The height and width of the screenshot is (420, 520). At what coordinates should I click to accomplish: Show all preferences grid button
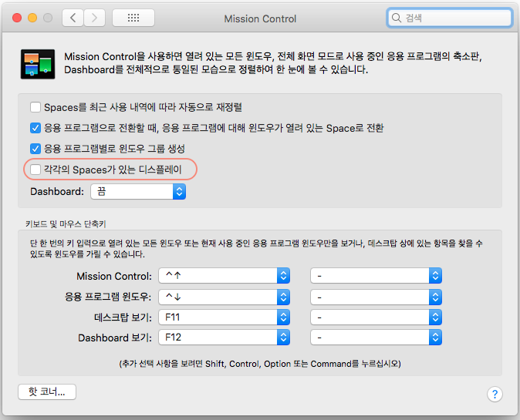(133, 18)
